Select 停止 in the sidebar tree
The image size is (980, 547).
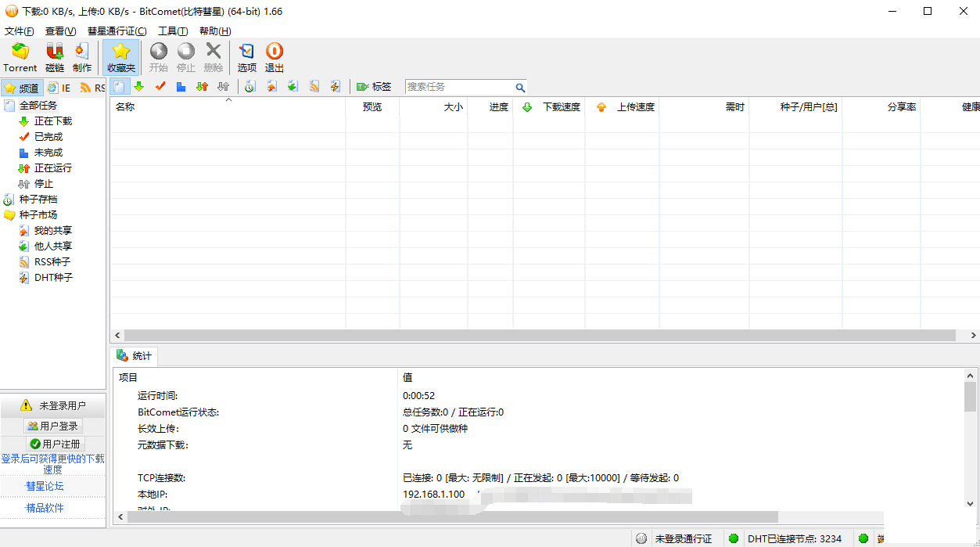pos(44,183)
